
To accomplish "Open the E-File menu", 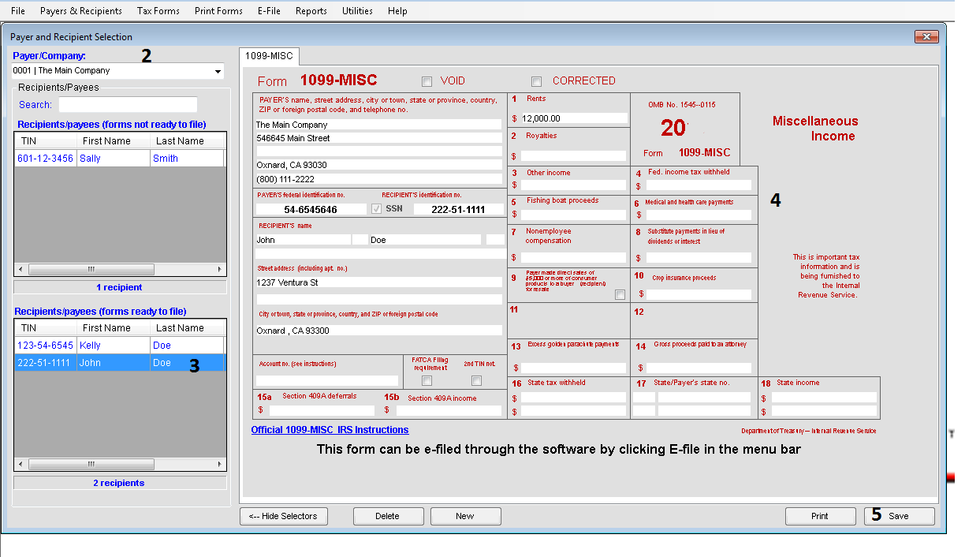I will point(270,11).
